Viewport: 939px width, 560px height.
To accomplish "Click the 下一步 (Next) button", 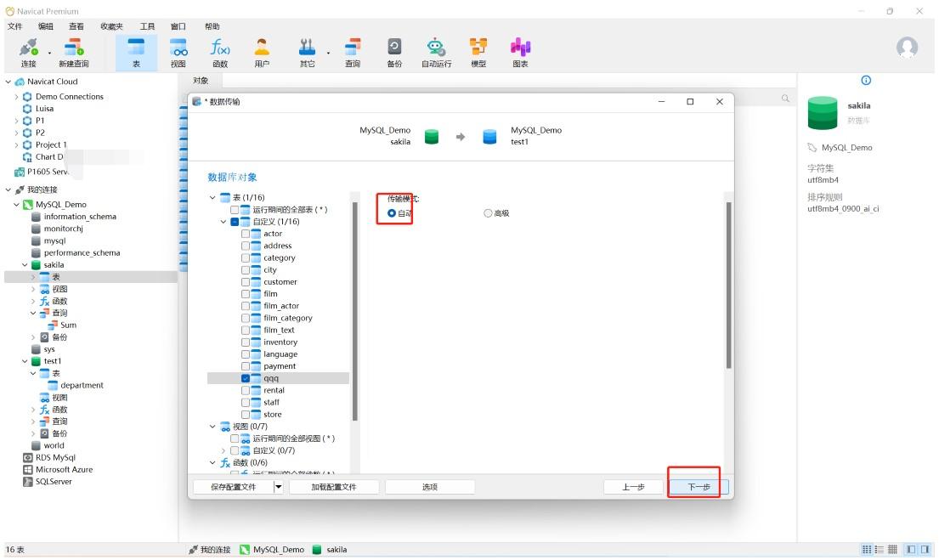I will point(699,487).
